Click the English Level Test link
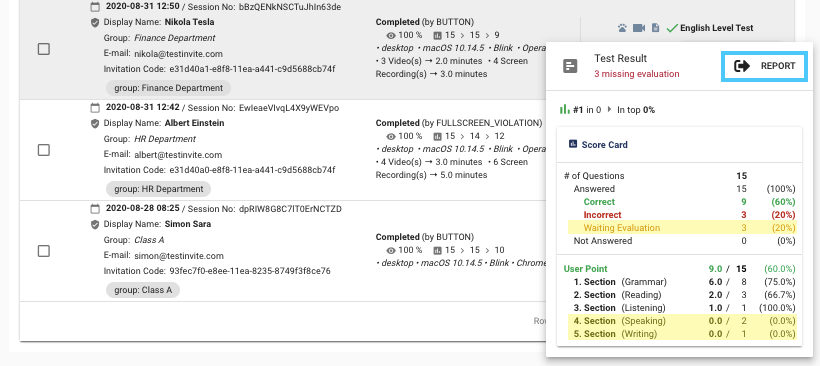Image resolution: width=820 pixels, height=366 pixels. pos(716,28)
